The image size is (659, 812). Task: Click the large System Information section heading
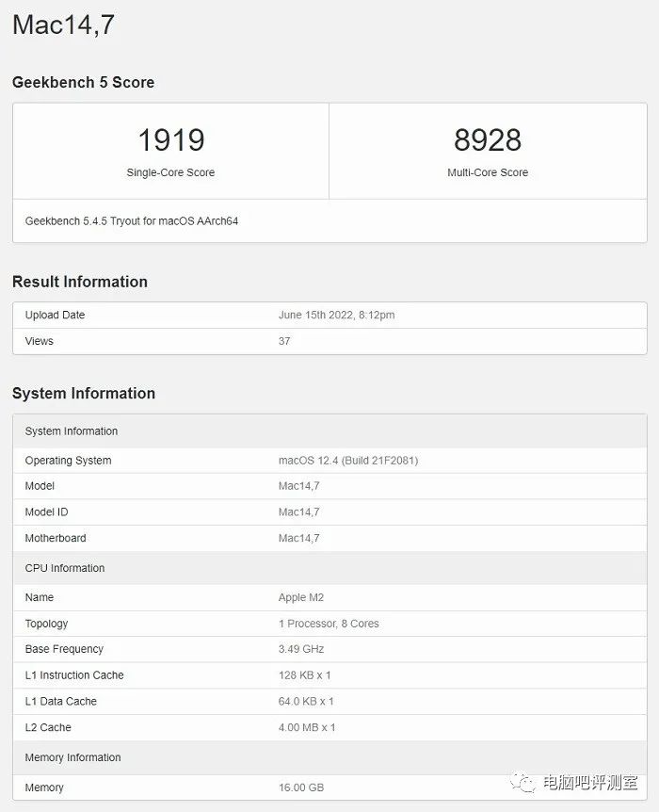84,393
